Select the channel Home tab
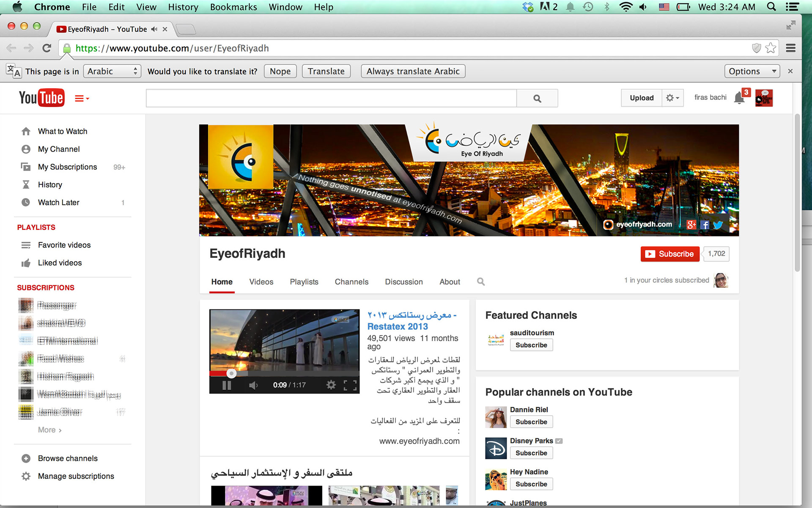Screen dimensions: 812x508 pyautogui.click(x=222, y=282)
